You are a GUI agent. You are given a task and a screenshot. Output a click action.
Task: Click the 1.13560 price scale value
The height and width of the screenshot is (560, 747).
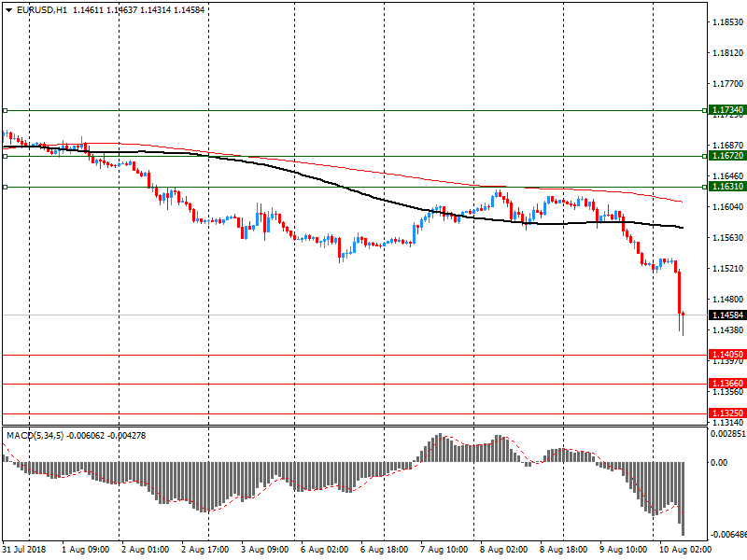click(x=728, y=392)
